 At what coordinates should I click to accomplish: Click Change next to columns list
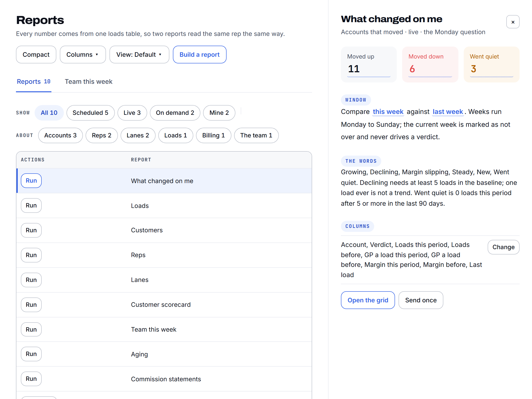coord(503,247)
